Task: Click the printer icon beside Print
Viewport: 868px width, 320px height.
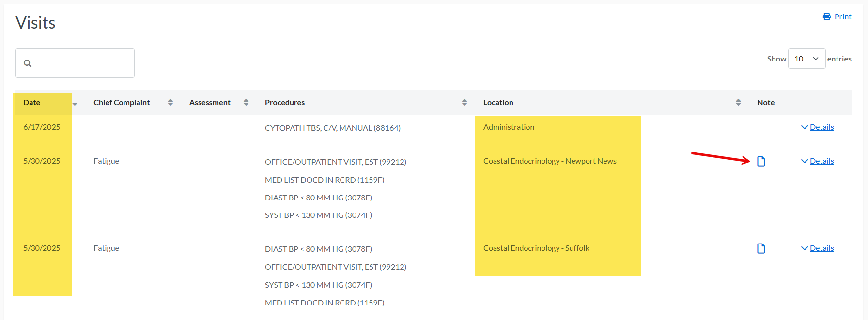Action: (x=827, y=16)
